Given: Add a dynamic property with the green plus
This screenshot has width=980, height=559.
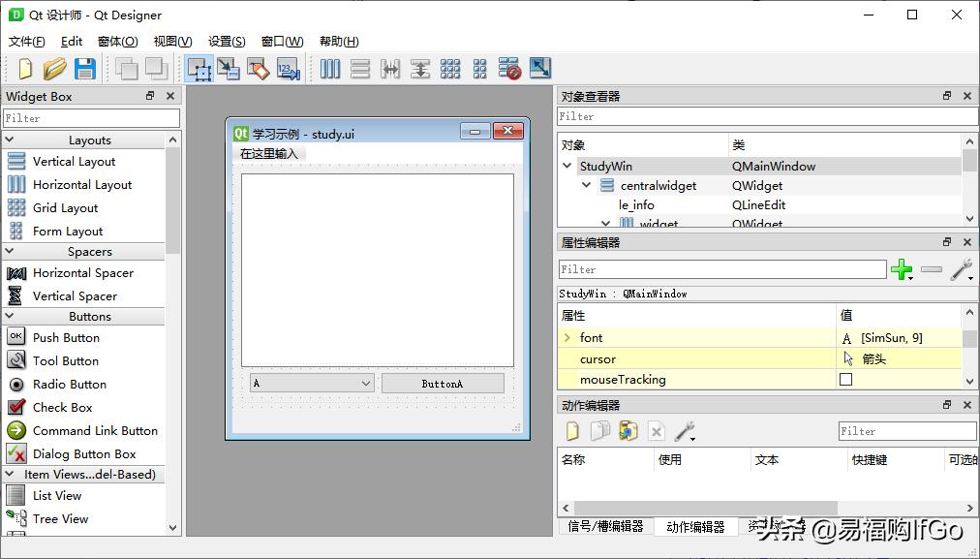Looking at the screenshot, I should coord(902,269).
